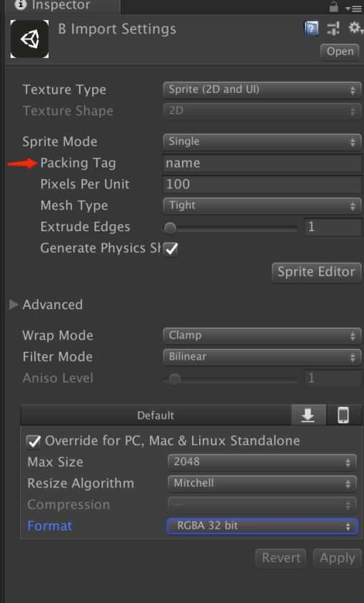Select the Inspector tab
Viewport: 364px width, 603px height.
60,6
